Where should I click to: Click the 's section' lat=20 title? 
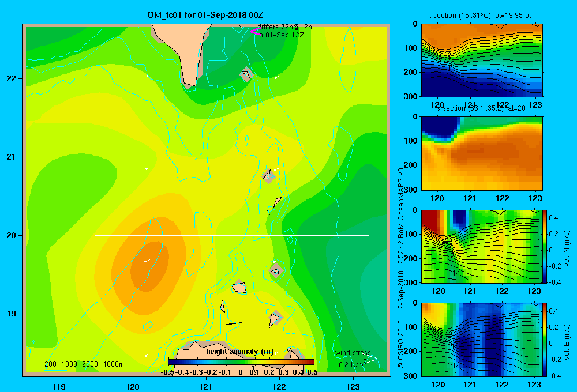point(481,108)
